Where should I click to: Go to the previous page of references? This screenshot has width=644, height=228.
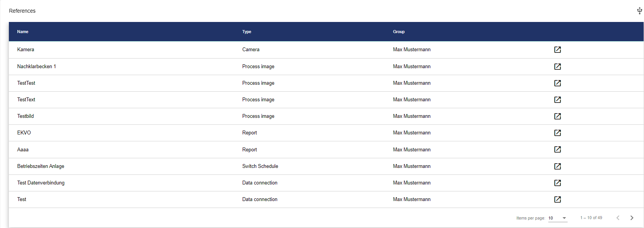tap(618, 218)
